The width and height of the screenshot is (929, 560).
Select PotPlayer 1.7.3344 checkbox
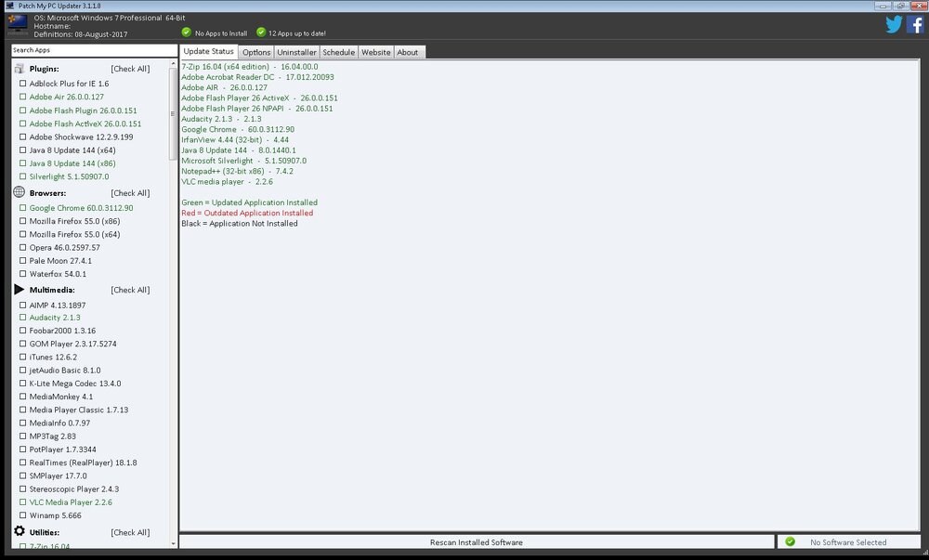23,449
